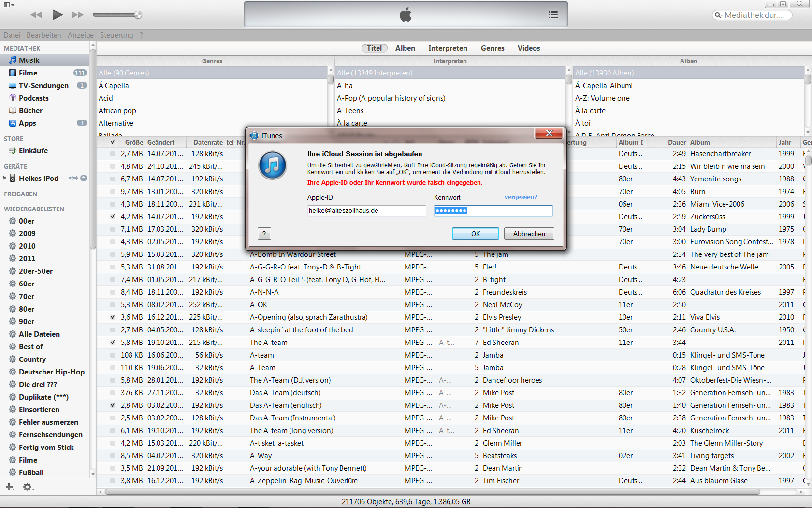Click the Kennwort password field
Screen dimensions: 812x508
click(x=493, y=211)
